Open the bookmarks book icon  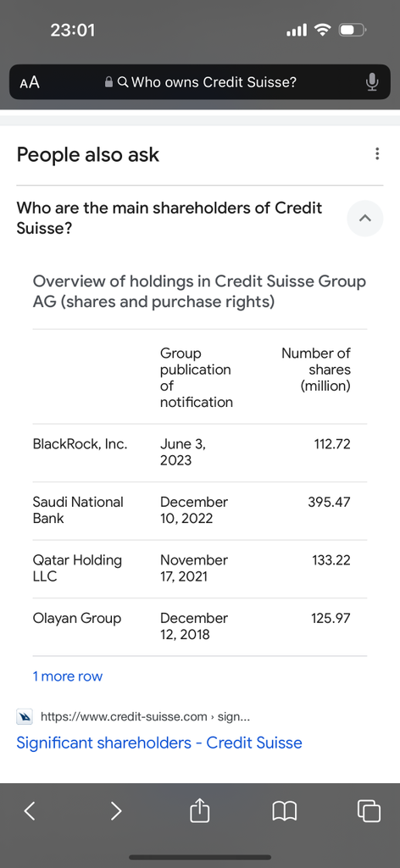[285, 811]
